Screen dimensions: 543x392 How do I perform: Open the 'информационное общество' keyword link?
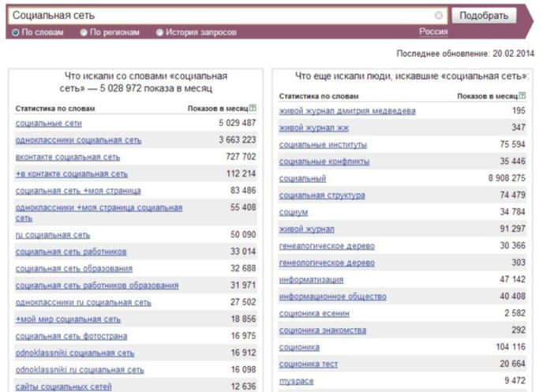pyautogui.click(x=332, y=297)
